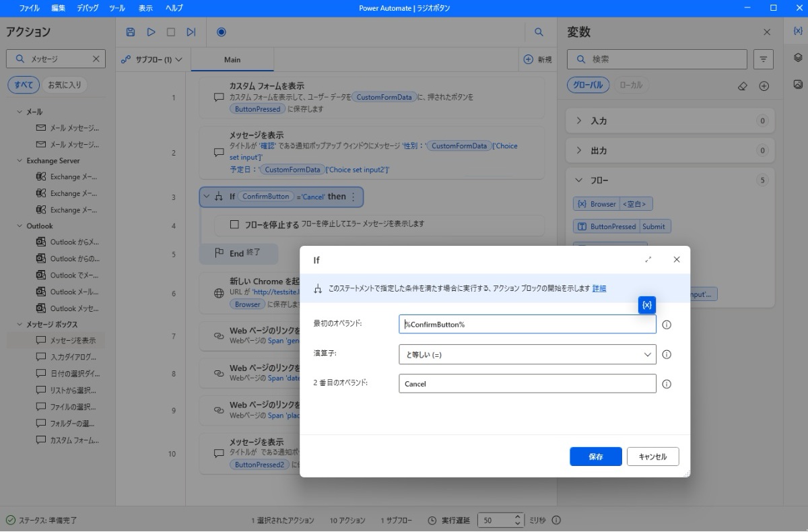Viewport: 808px width, 532px height.
Task: Click the actions search box
Action: pyautogui.click(x=56, y=59)
